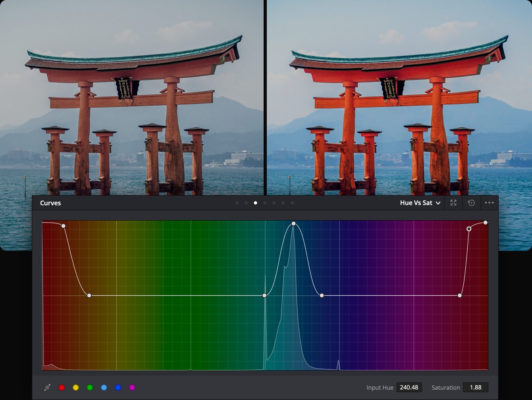Select the cyan hue button
532x400 pixels.
coord(104,388)
